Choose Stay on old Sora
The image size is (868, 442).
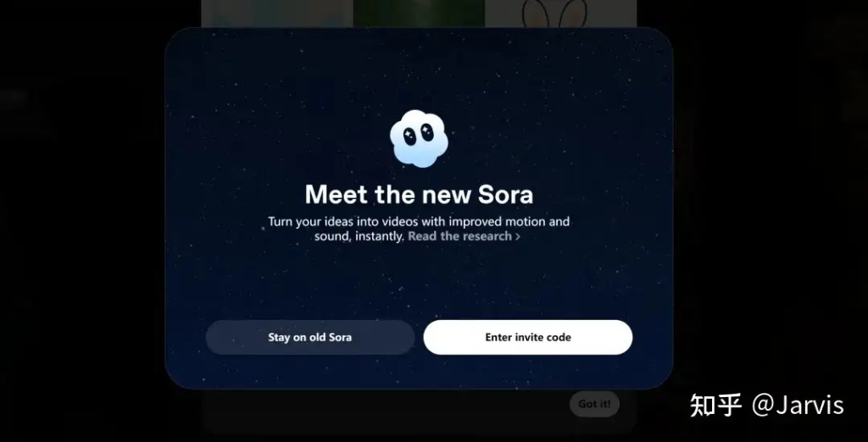pos(310,338)
